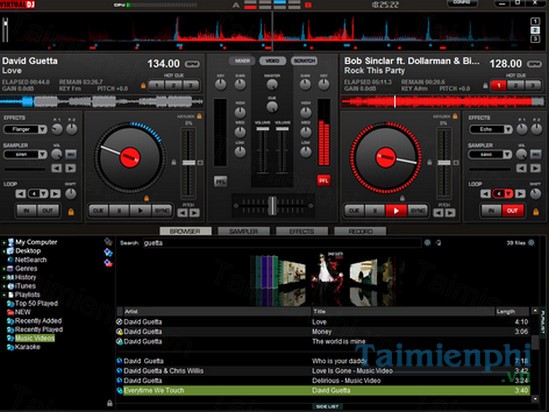The width and height of the screenshot is (549, 412).
Task: Open right deck saxo sampler dropdown
Action: [507, 154]
